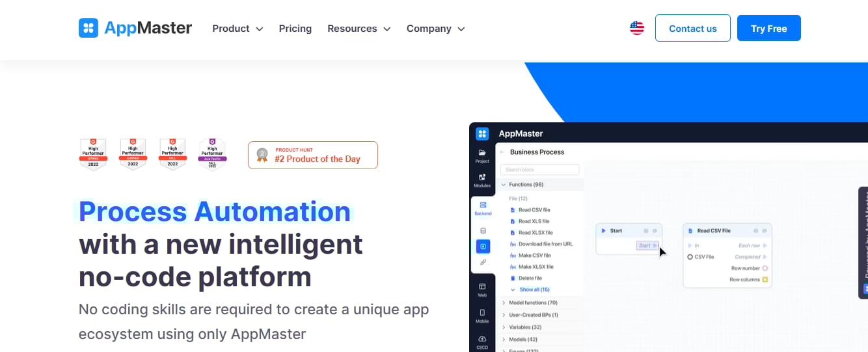Collapse the Functions (98) tree group
Viewport: 868px width, 352px height.
pyautogui.click(x=503, y=185)
